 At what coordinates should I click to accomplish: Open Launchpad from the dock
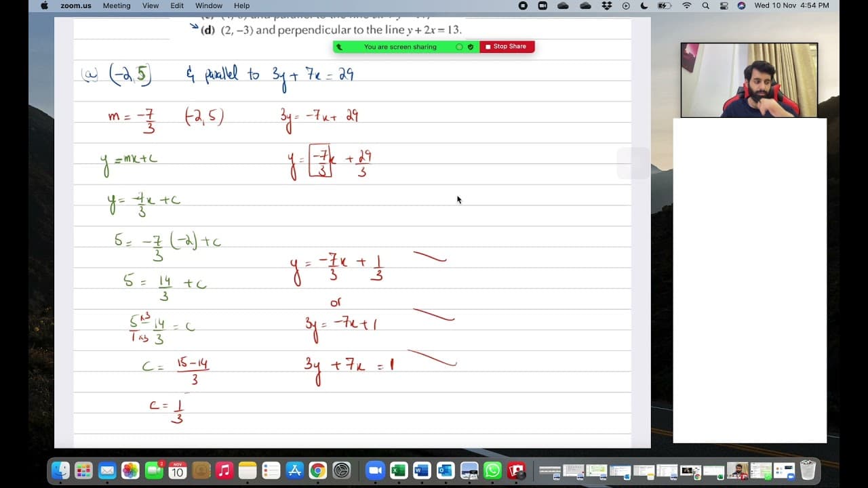click(83, 470)
